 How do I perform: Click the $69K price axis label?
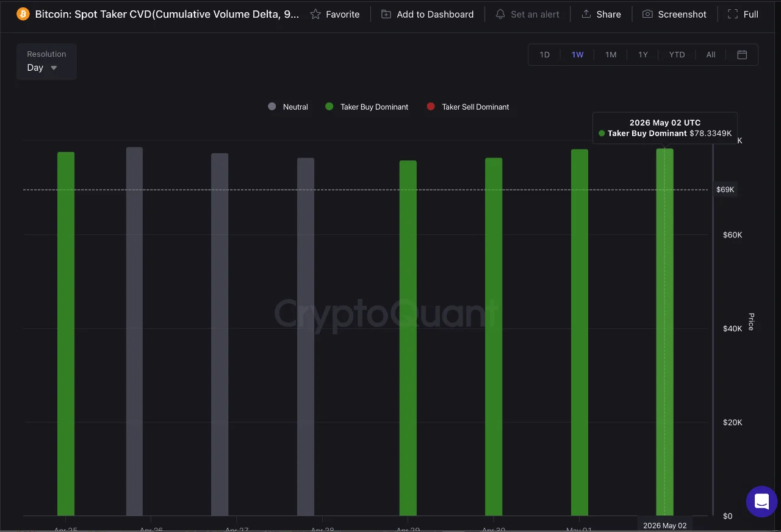(x=725, y=190)
